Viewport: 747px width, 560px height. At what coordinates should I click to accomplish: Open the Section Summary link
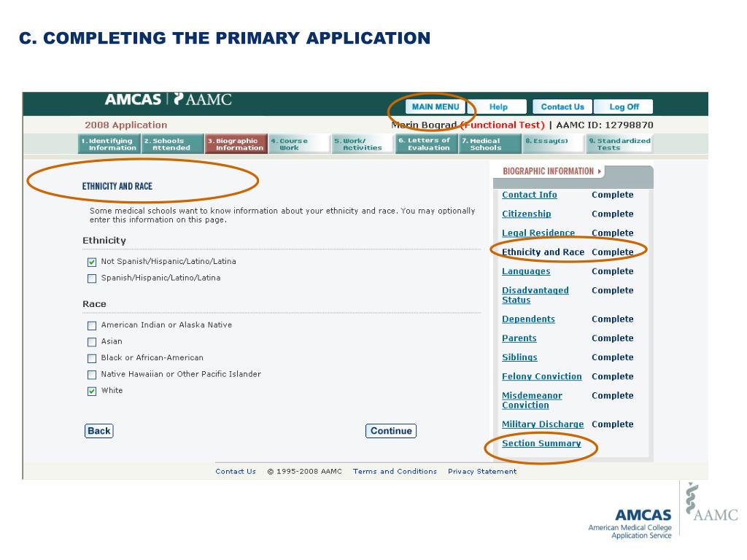coord(541,443)
